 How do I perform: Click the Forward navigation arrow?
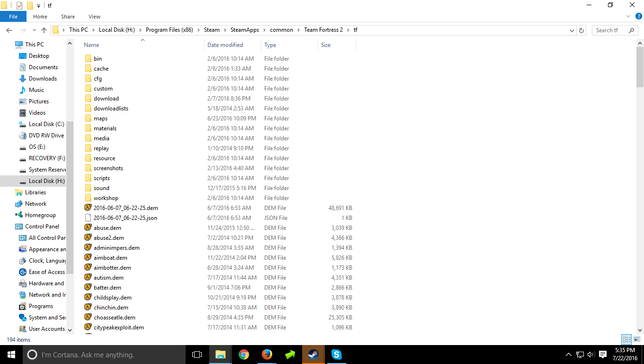(22, 30)
